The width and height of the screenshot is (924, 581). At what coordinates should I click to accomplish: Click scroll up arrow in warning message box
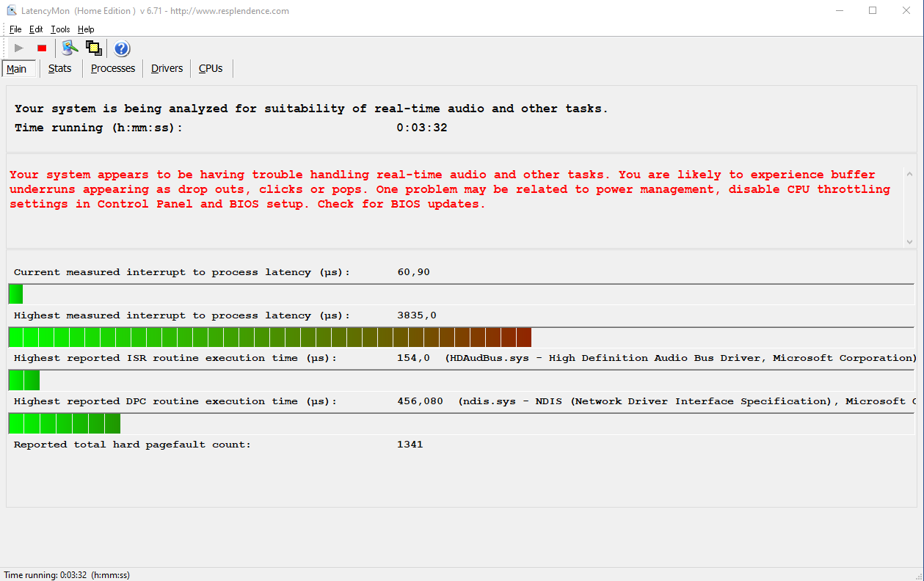click(x=910, y=174)
